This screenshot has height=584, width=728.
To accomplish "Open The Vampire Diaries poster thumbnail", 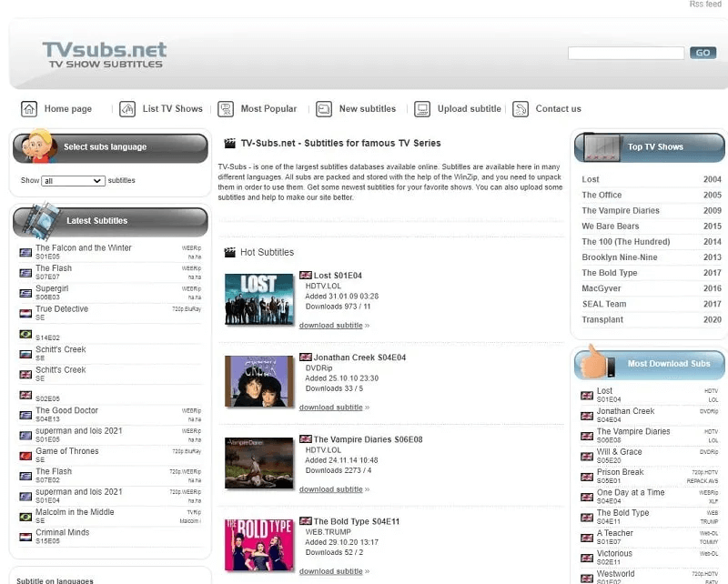I will tap(259, 463).
